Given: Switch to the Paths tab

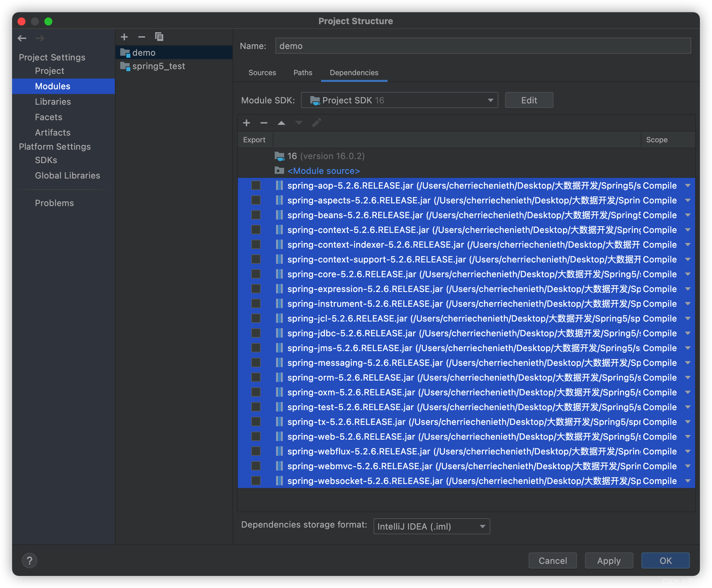Looking at the screenshot, I should [303, 72].
